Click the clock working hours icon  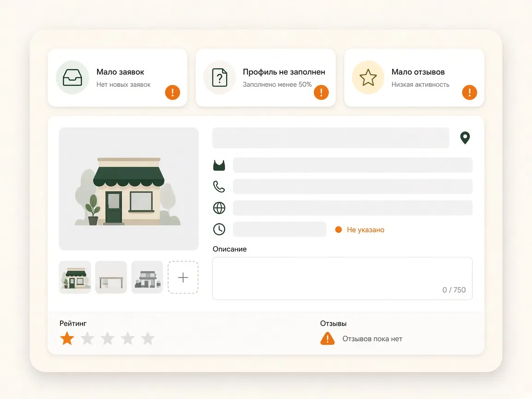pyautogui.click(x=219, y=230)
